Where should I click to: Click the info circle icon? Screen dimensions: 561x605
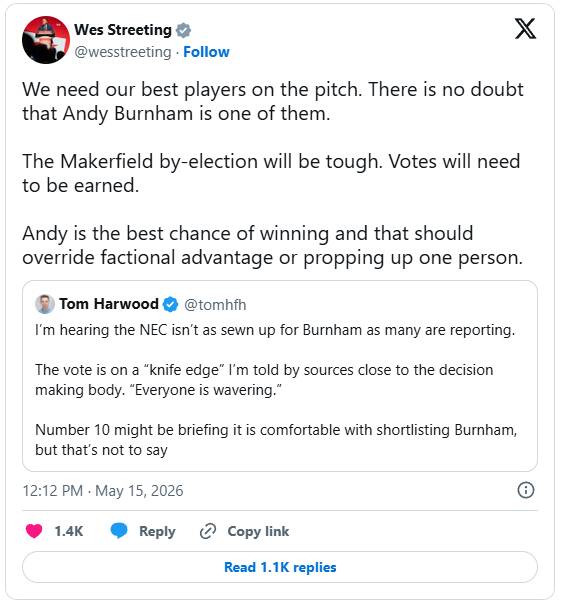[x=526, y=490]
